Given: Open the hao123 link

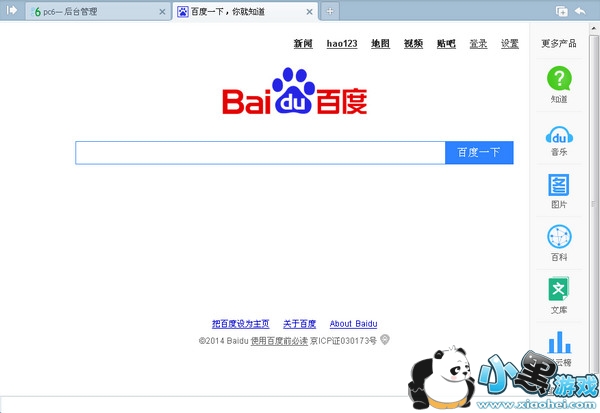Looking at the screenshot, I should [342, 44].
